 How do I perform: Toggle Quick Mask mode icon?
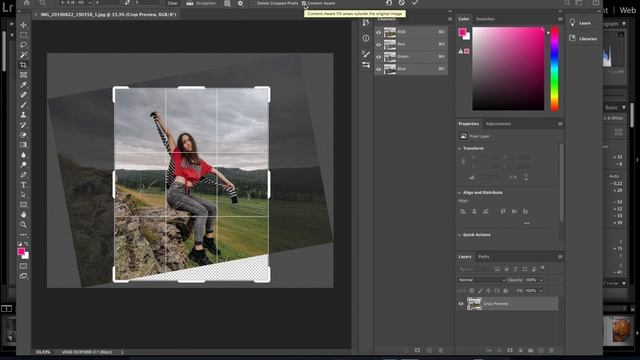[x=23, y=266]
